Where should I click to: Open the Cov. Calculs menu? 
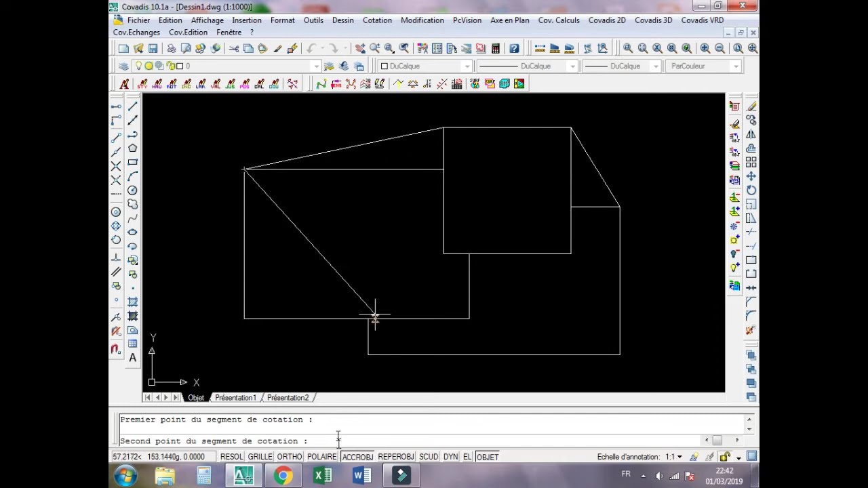coord(559,20)
